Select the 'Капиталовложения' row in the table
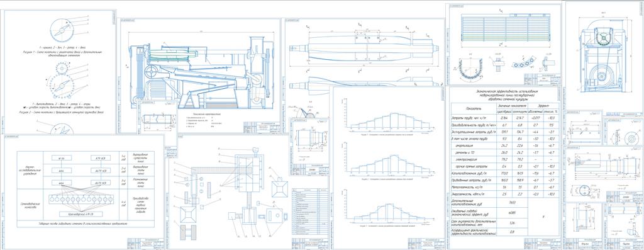The height and width of the screenshot is (250, 644). tap(505, 174)
